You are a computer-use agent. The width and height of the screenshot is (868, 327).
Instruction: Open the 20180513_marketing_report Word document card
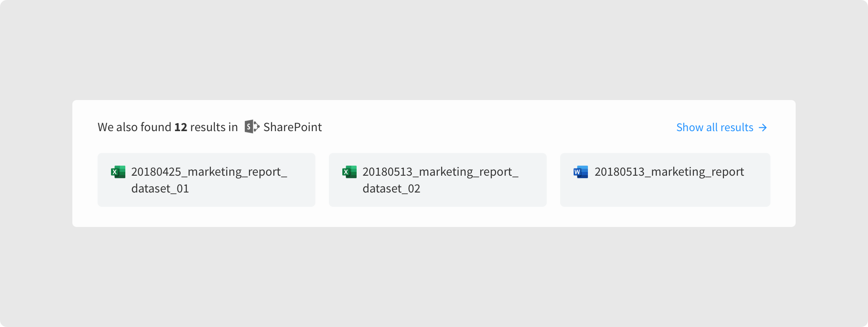[665, 180]
